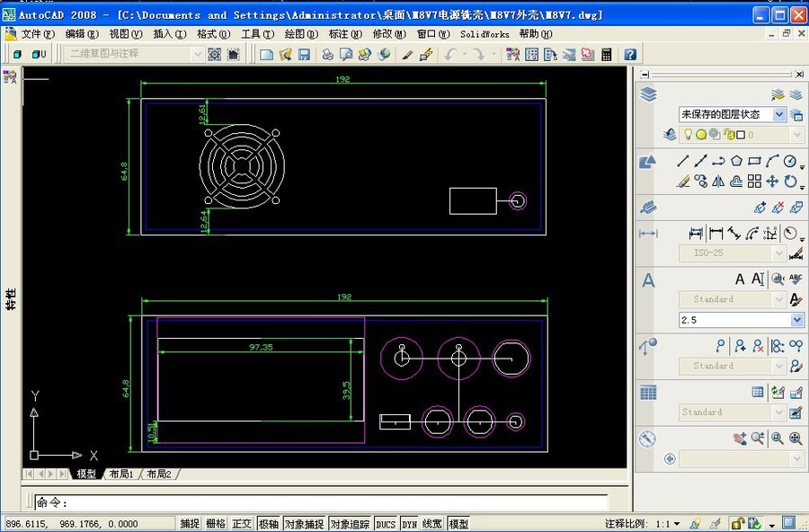Select the Pan hand tool
This screenshot has height=532, width=809.
pos(740,439)
